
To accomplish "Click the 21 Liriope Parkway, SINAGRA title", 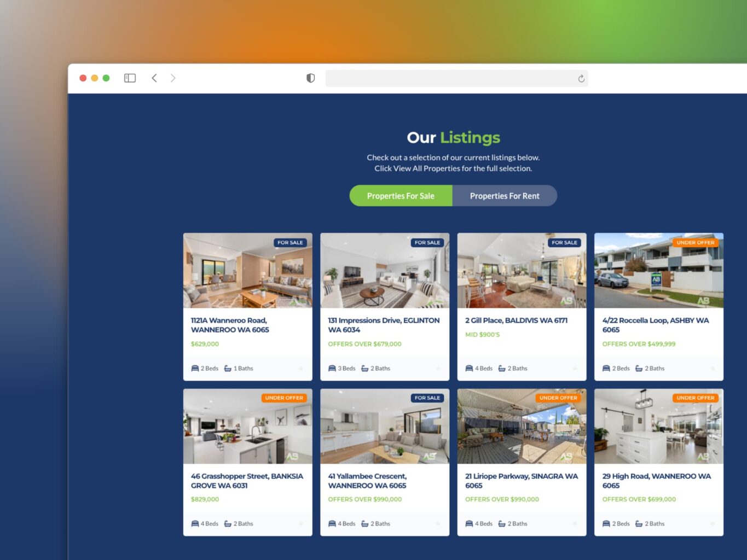I will [522, 481].
